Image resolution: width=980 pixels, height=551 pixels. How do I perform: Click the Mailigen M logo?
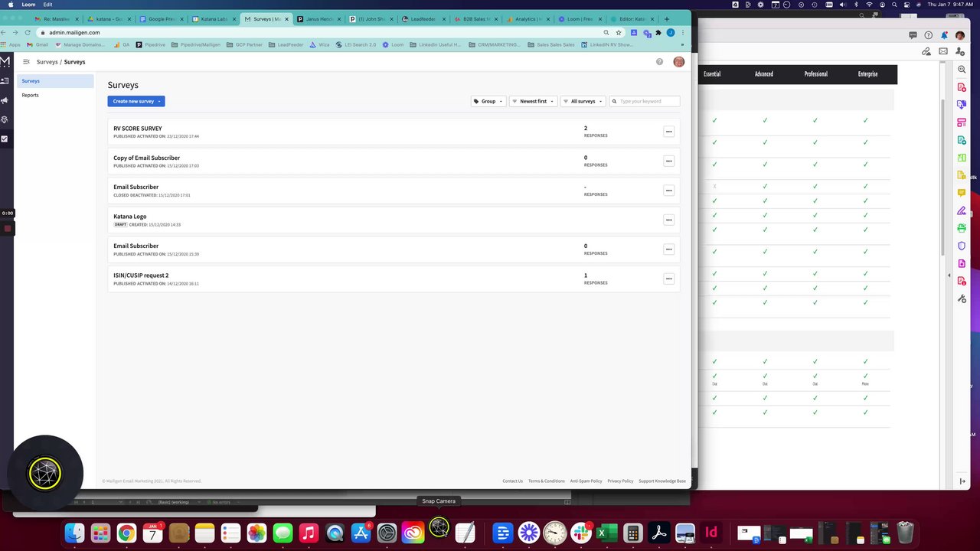5,62
